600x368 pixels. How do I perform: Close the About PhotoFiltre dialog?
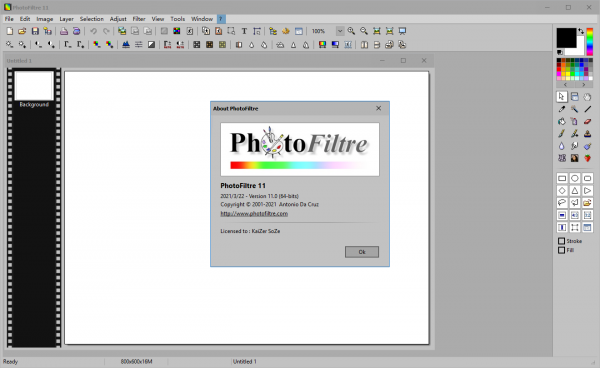tap(378, 108)
